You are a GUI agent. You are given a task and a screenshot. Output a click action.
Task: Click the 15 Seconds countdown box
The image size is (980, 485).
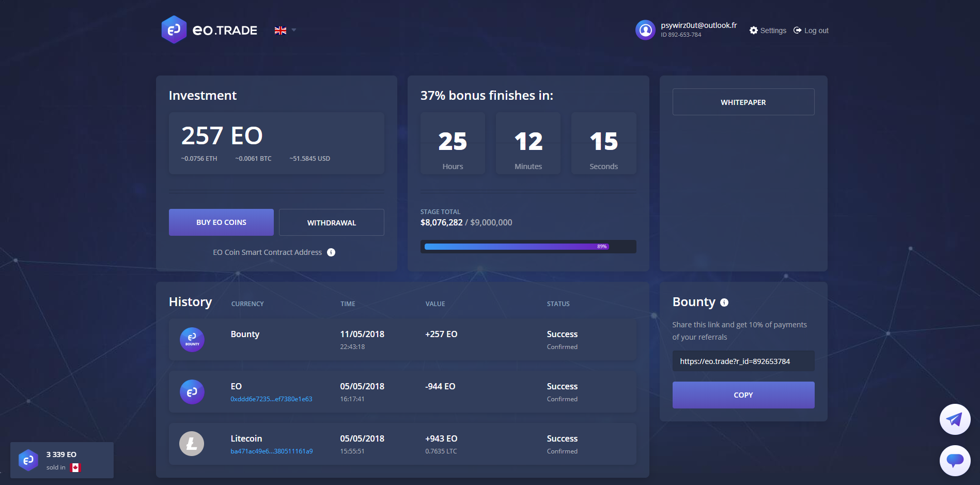(x=603, y=143)
